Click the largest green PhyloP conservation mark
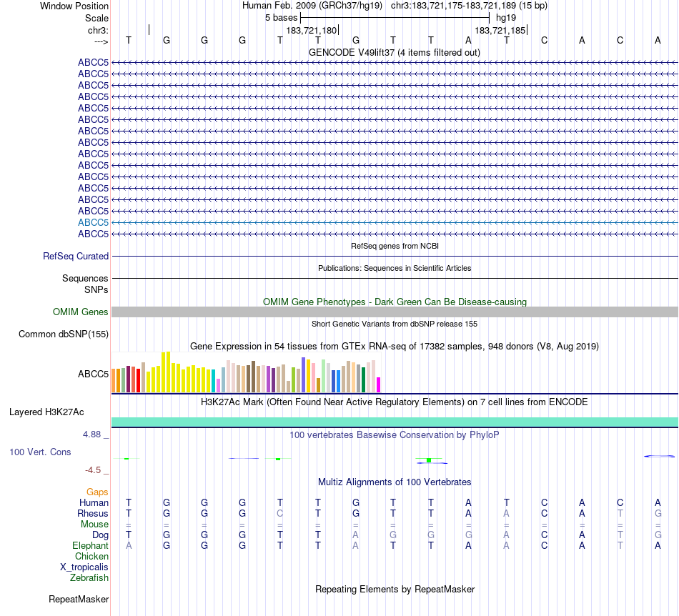679x616 pixels. [429, 460]
